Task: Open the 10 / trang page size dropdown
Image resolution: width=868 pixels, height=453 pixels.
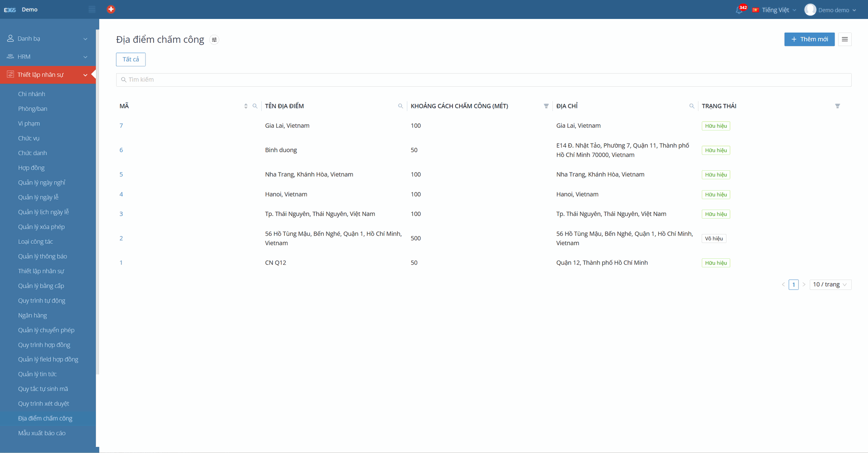Action: tap(830, 285)
